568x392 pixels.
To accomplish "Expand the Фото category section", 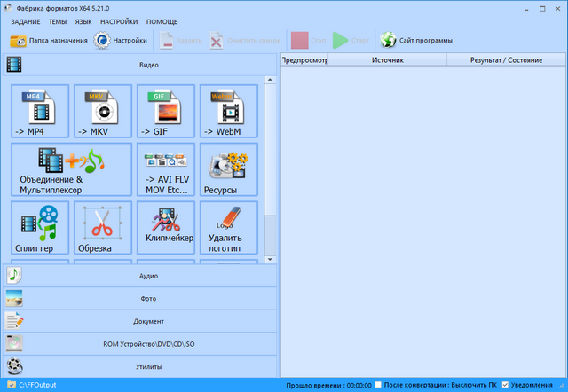I will point(142,299).
